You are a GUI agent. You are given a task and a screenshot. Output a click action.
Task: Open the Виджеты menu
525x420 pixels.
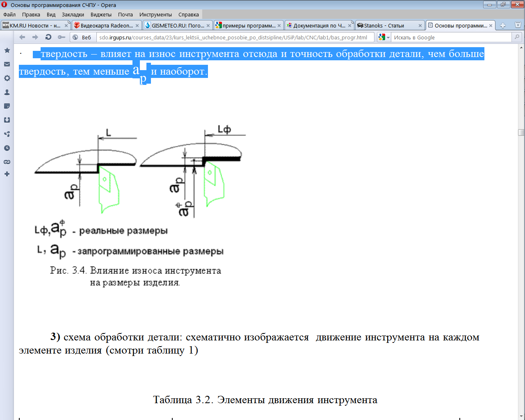click(x=101, y=14)
